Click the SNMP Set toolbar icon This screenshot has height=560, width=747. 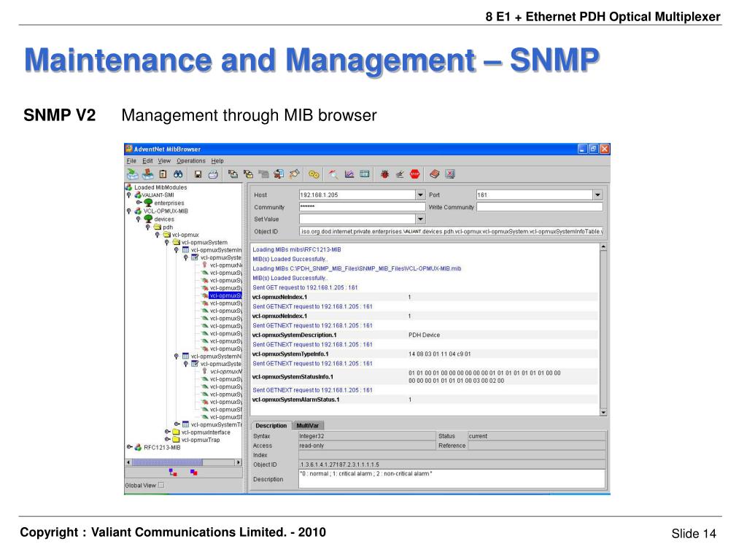[279, 174]
